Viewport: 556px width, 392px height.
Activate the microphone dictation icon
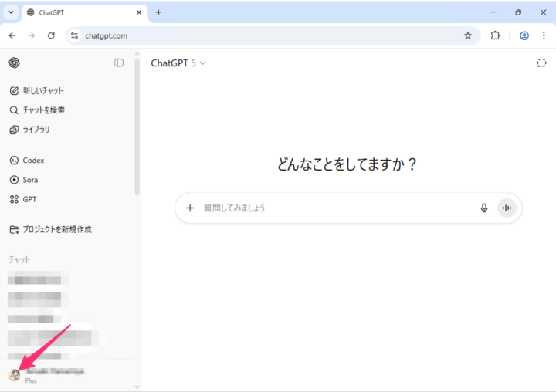pos(484,208)
